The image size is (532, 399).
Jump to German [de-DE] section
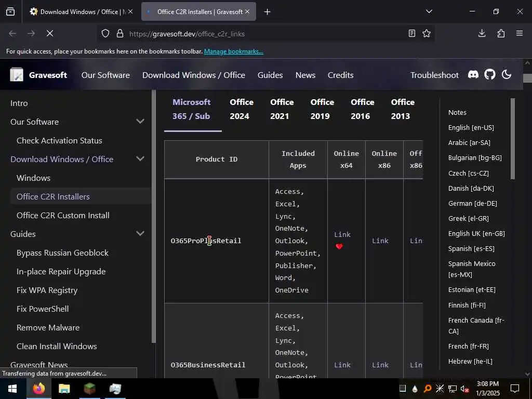[x=472, y=203]
